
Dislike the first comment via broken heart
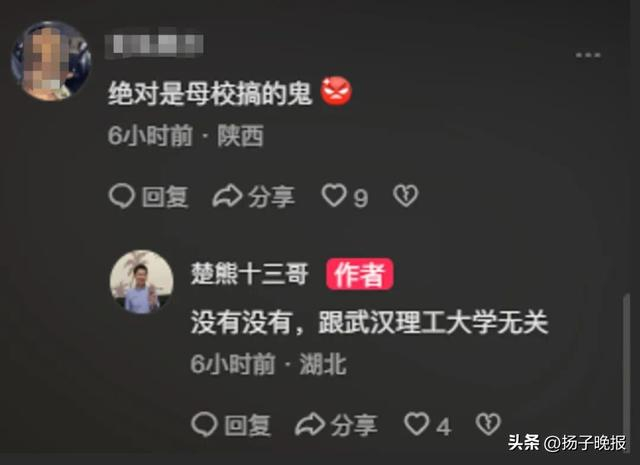[406, 196]
